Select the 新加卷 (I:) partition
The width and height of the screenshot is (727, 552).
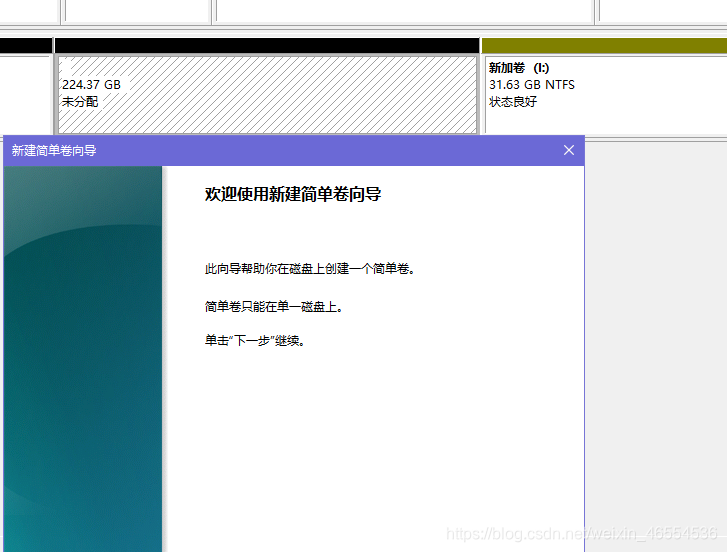coord(605,95)
